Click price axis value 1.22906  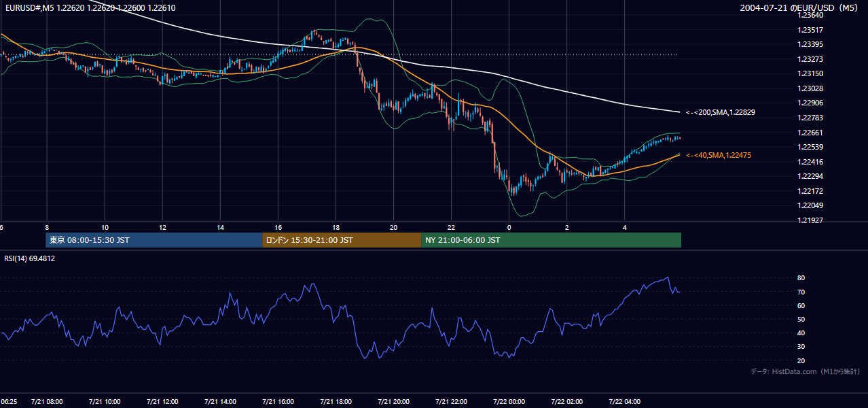pyautogui.click(x=810, y=103)
